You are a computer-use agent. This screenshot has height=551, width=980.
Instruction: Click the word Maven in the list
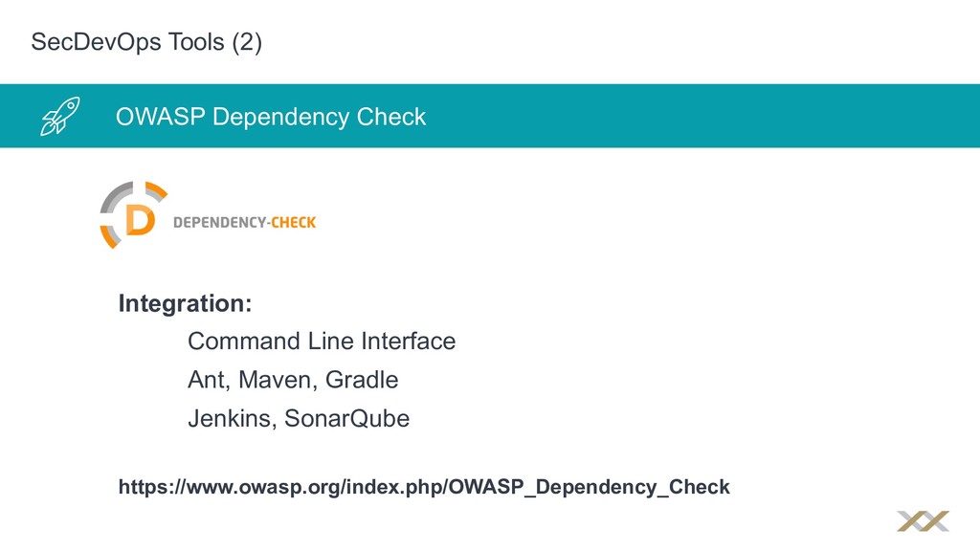click(276, 380)
